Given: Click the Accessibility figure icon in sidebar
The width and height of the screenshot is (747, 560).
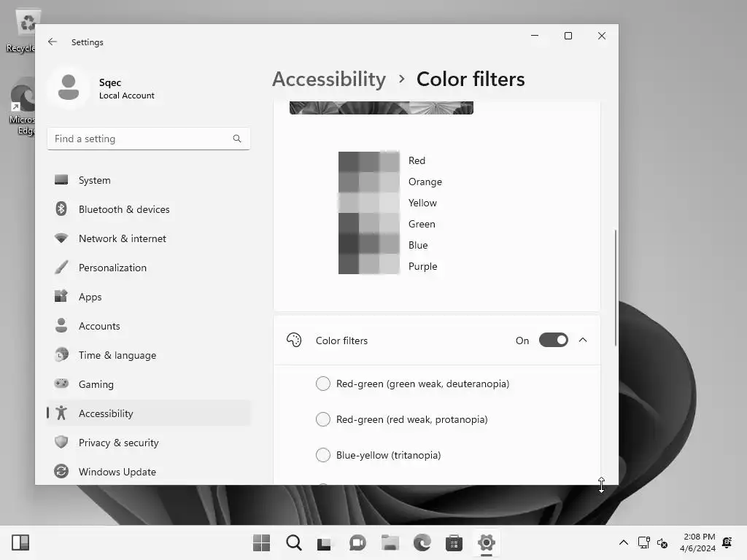Looking at the screenshot, I should [61, 413].
